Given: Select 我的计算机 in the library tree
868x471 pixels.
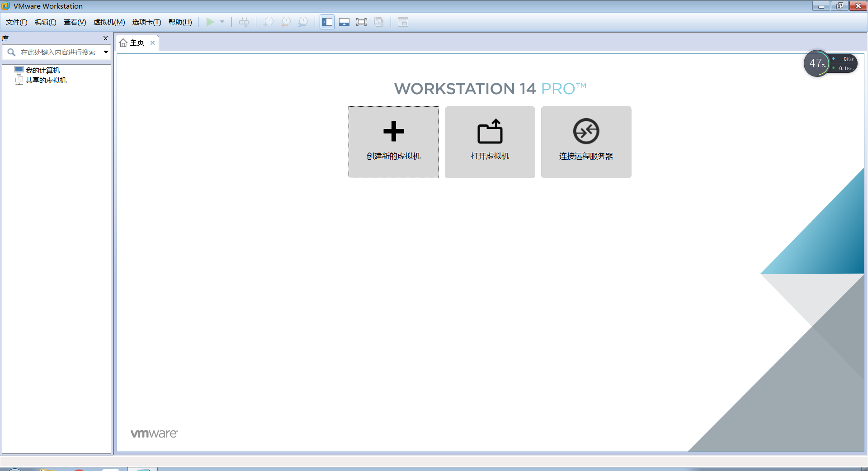Looking at the screenshot, I should point(42,70).
